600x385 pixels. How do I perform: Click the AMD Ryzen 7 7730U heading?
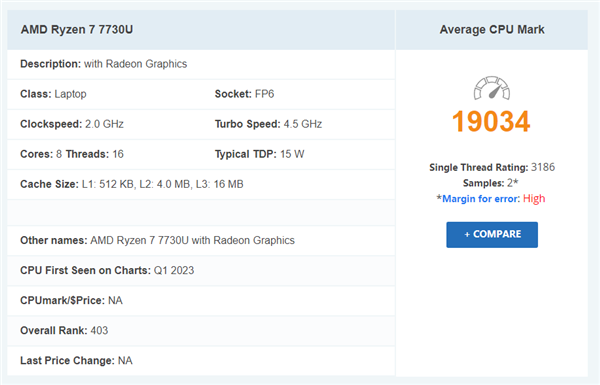[77, 30]
